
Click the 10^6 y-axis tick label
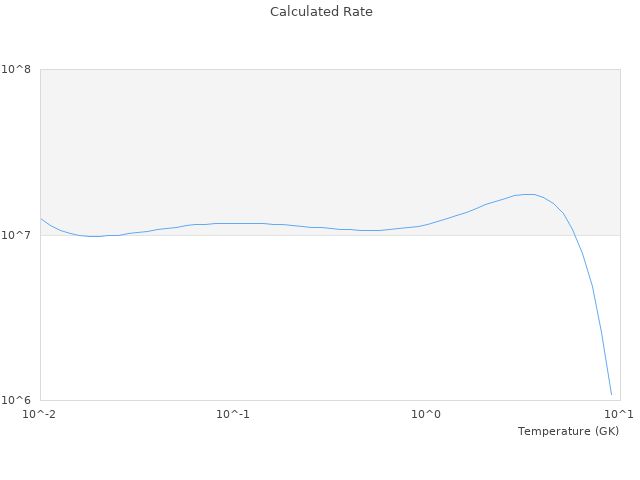pyautogui.click(x=20, y=401)
